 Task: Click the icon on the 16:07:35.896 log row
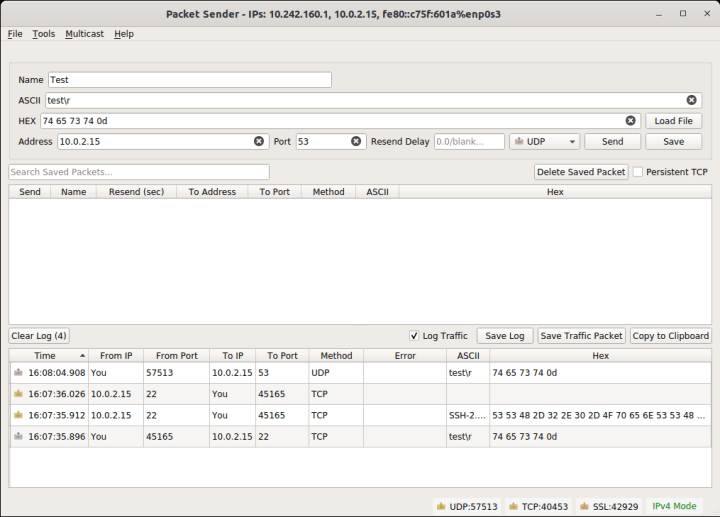point(18,436)
